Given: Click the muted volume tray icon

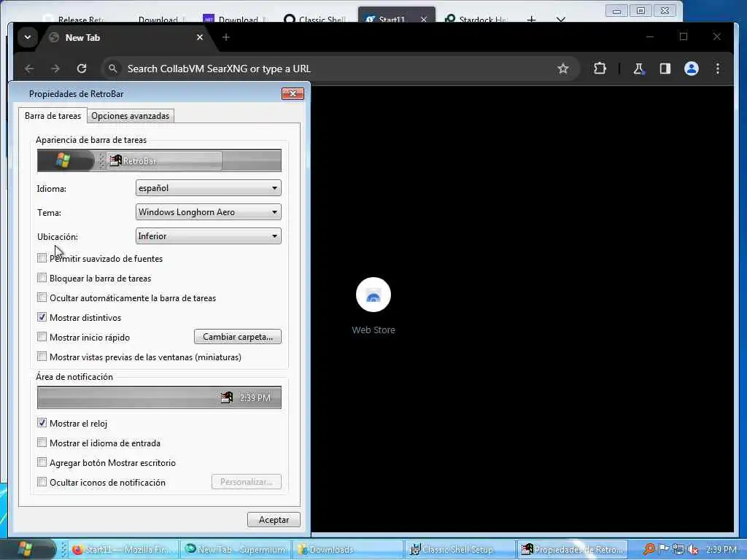Looking at the screenshot, I should [693, 550].
